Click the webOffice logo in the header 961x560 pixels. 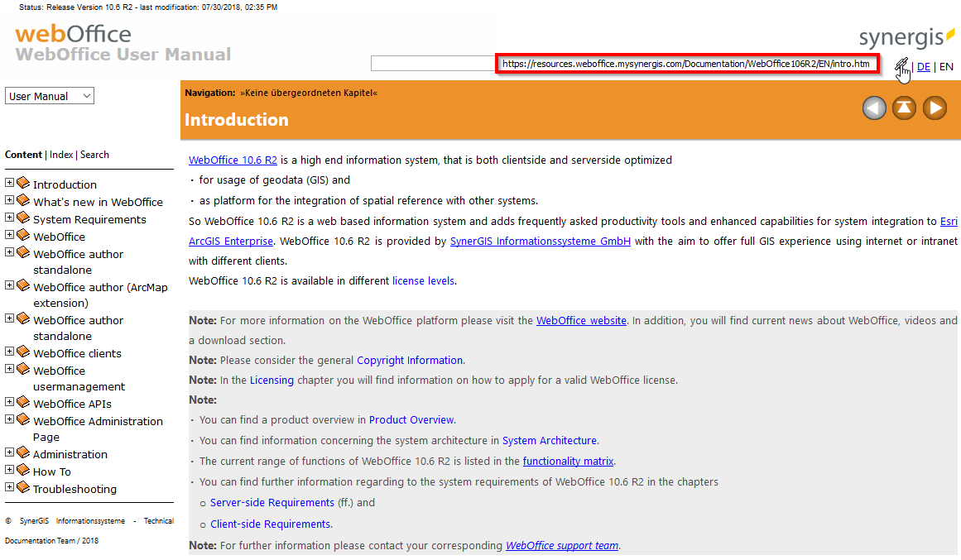(x=73, y=35)
